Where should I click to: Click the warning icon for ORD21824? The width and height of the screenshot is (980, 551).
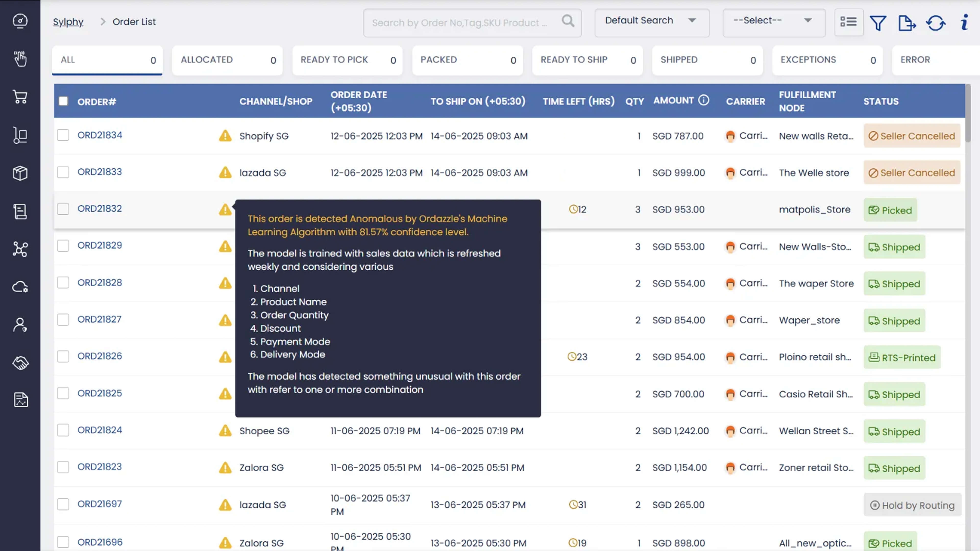225,430
